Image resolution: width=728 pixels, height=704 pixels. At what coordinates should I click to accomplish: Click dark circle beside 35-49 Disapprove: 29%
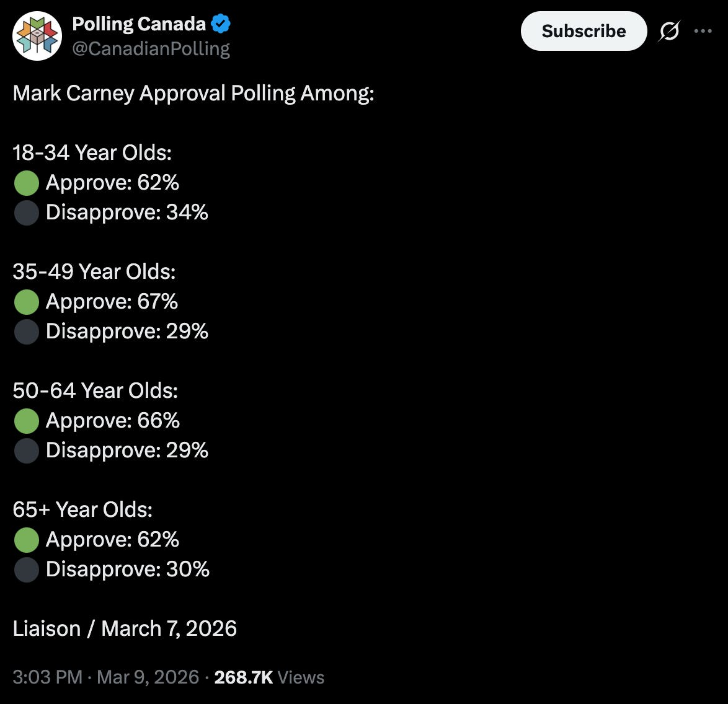27,332
